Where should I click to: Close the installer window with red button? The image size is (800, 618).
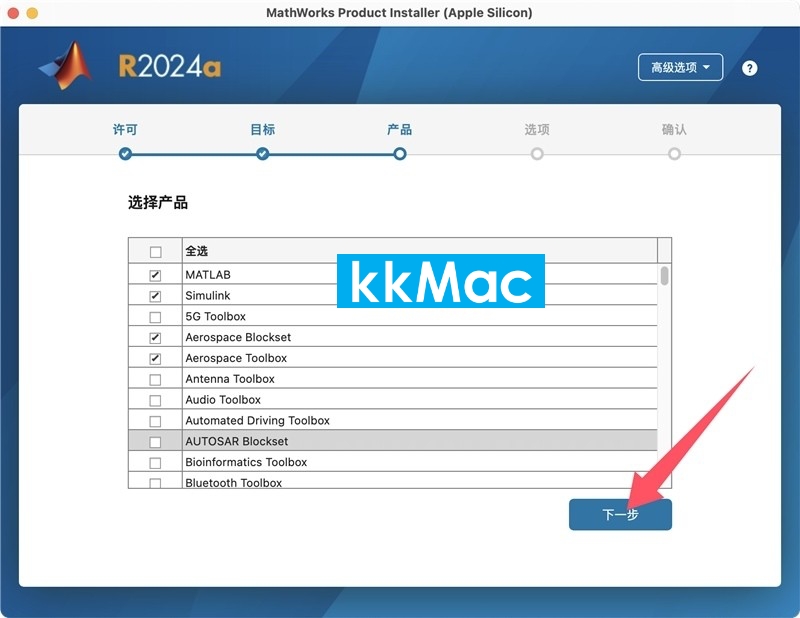[x=13, y=13]
